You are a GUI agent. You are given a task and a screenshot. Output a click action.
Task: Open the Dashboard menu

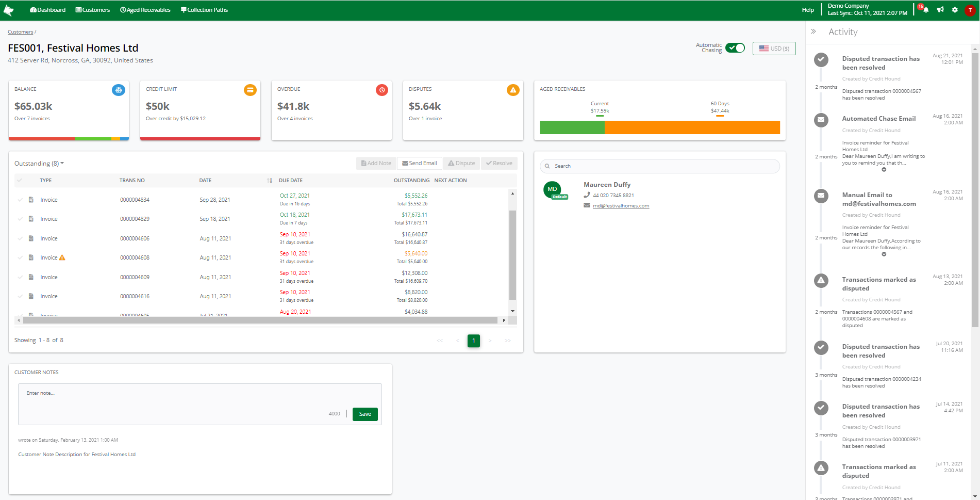click(48, 10)
